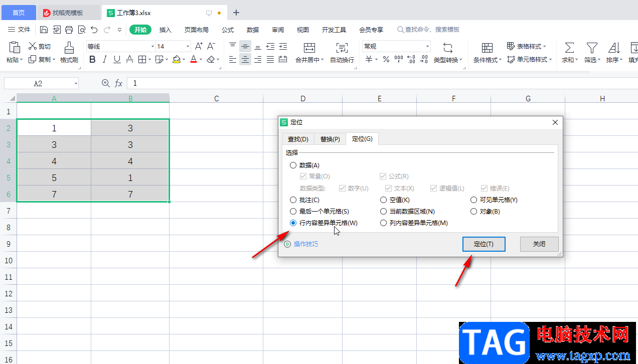Viewport: 638px width, 364px height.
Task: Expand the Name Box dropdown for A2
Action: (76, 84)
